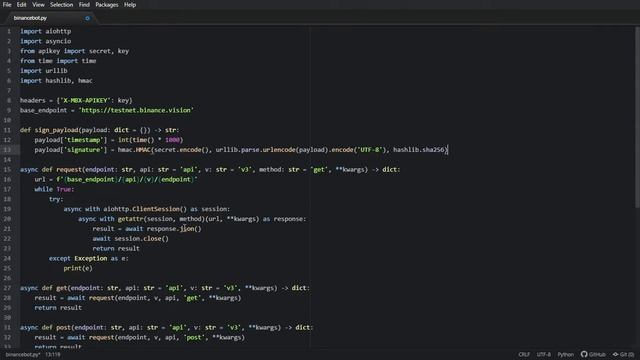Click 'return result' on line 23
Image resolution: width=640 pixels, height=360 pixels.
tap(116, 248)
